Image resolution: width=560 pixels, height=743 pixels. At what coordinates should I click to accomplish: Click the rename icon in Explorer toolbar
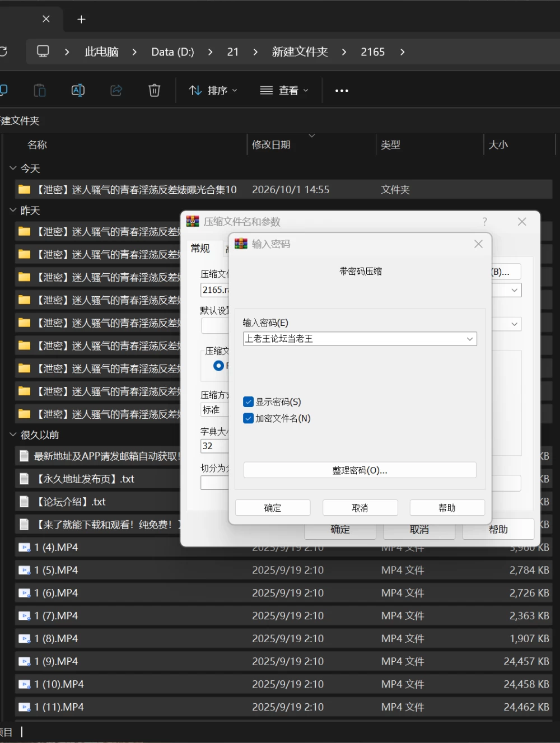(78, 90)
